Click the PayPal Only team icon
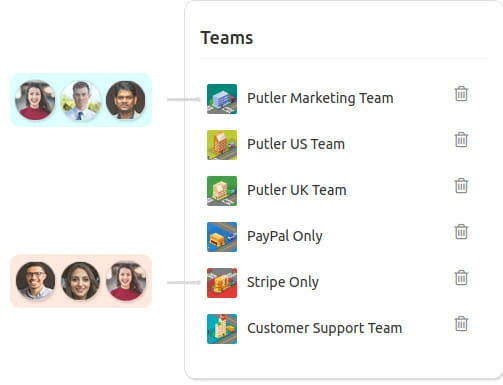 point(222,237)
